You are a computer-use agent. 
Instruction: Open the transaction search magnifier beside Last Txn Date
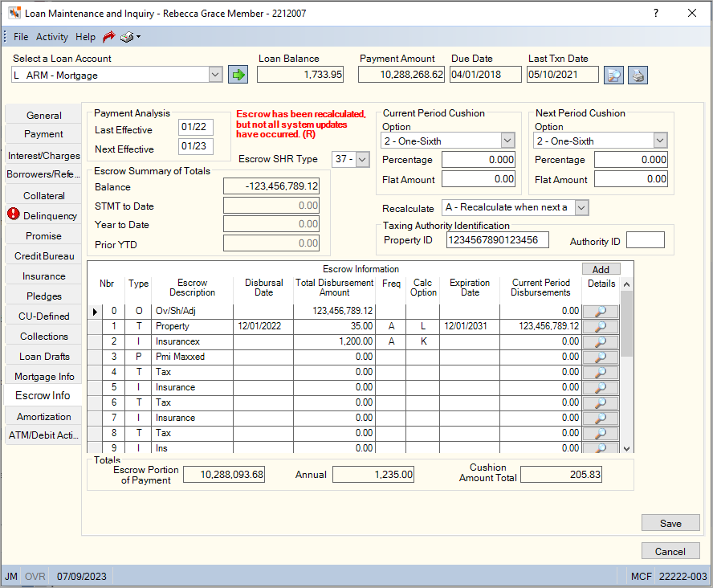pyautogui.click(x=613, y=75)
